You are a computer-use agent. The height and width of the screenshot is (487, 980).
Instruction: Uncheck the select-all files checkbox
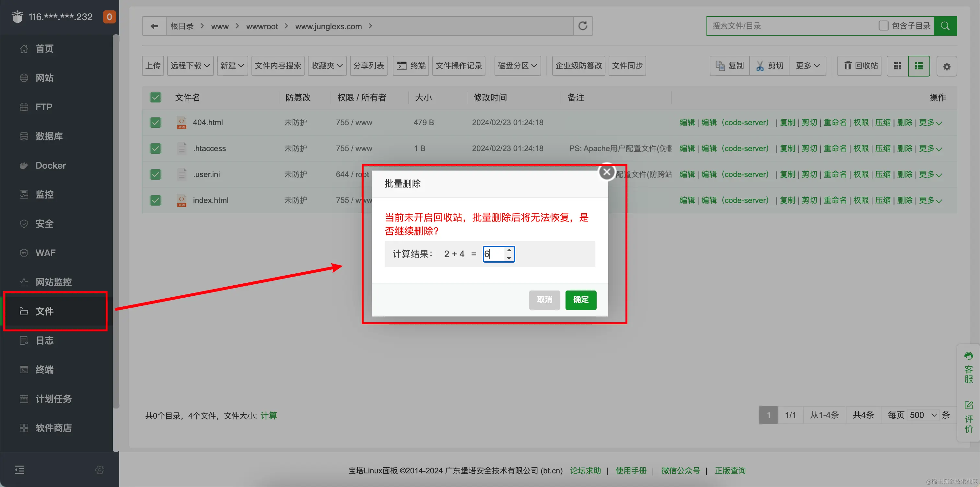tap(155, 98)
